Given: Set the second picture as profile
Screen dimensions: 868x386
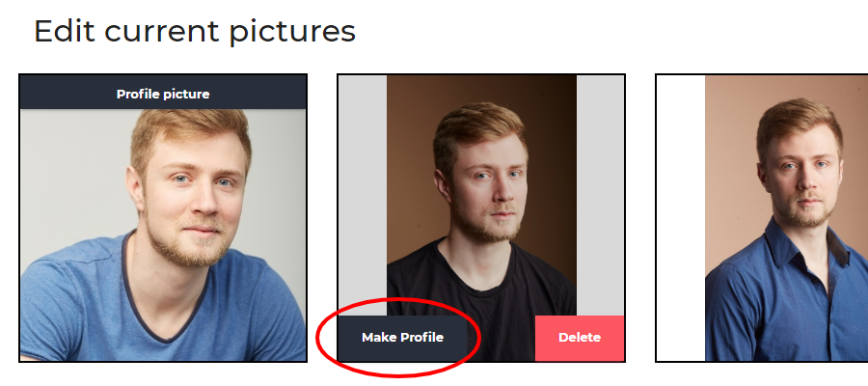Looking at the screenshot, I should tap(402, 338).
